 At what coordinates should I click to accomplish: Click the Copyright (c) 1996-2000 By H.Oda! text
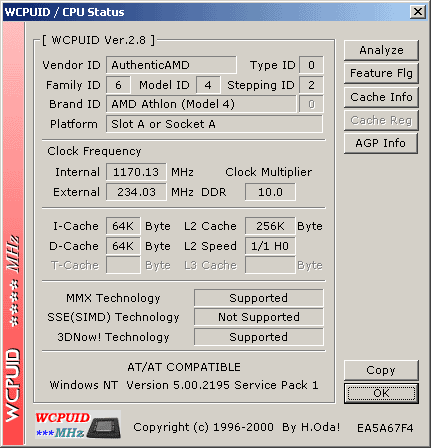tap(237, 427)
